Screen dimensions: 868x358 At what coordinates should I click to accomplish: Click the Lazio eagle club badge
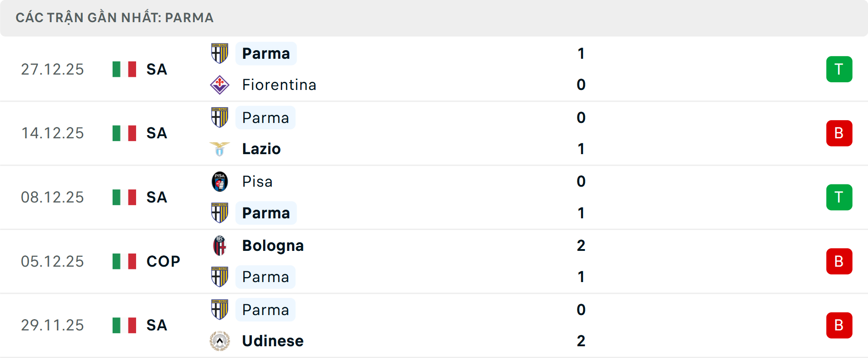click(x=219, y=149)
